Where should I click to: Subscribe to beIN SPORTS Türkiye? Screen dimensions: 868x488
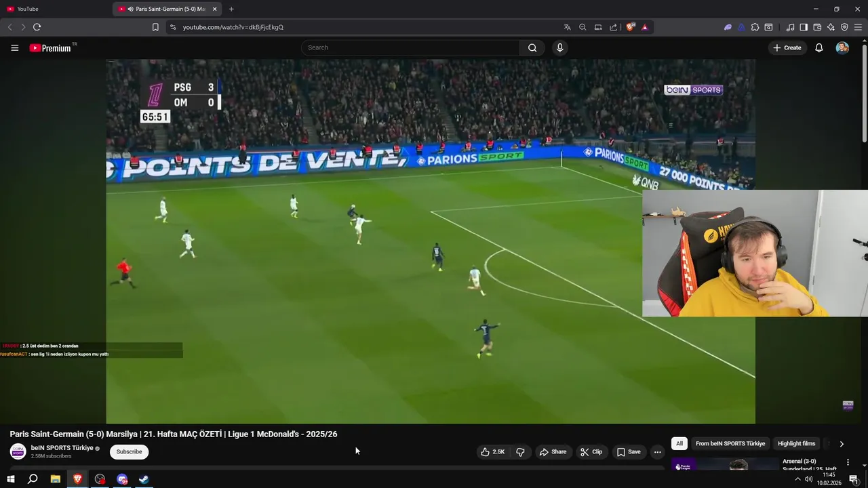coord(129,451)
